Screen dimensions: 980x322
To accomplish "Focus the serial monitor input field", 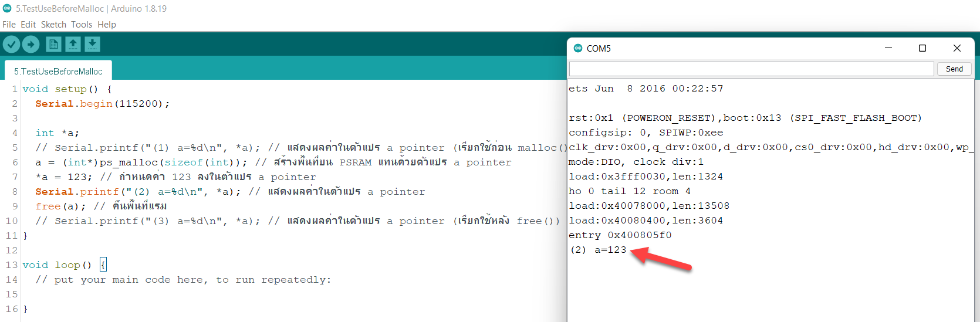I will 751,69.
